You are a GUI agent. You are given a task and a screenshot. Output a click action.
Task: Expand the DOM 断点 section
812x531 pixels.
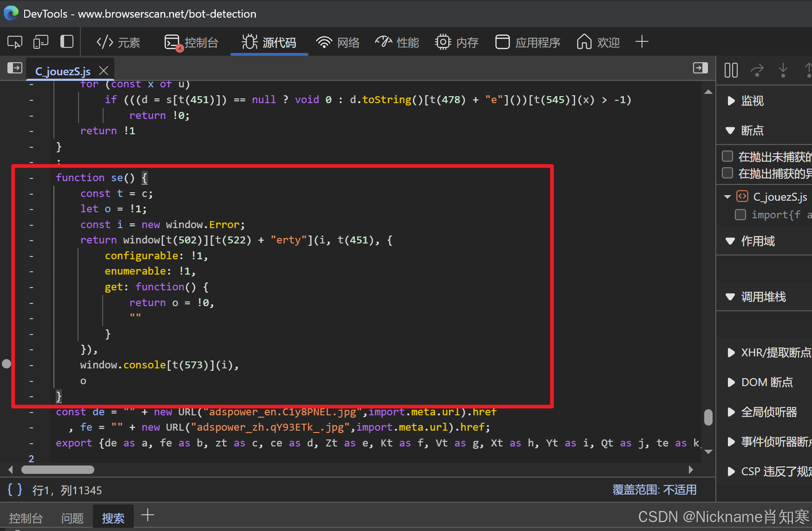click(x=730, y=382)
